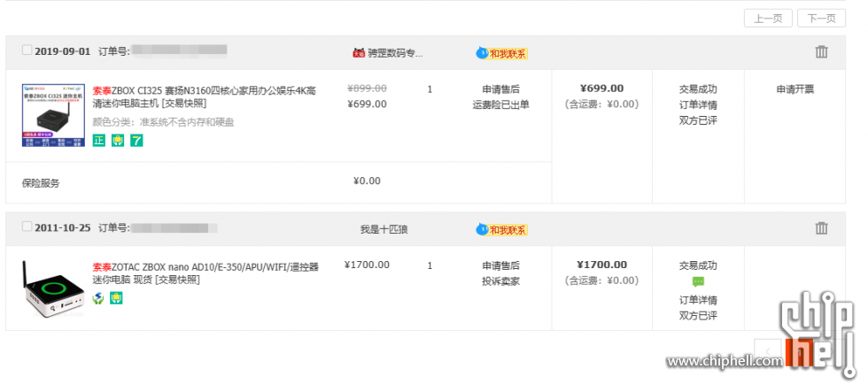Click the yellow shield badge on ZBOX nano
The image size is (868, 392).
coord(116,298)
